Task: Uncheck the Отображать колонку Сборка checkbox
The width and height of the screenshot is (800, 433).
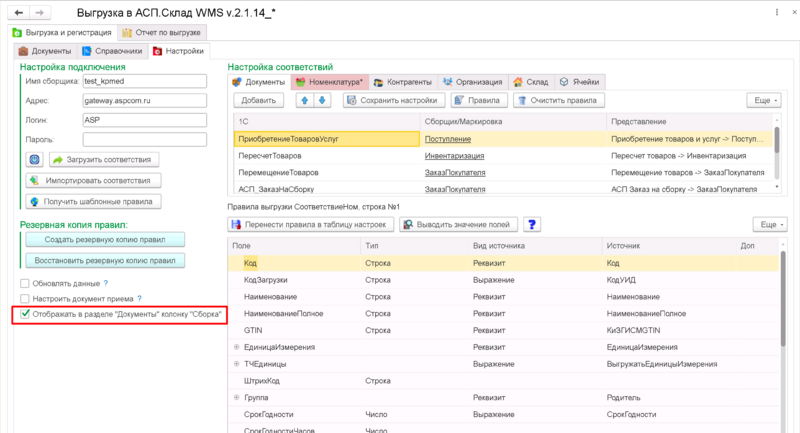Action: (x=24, y=314)
